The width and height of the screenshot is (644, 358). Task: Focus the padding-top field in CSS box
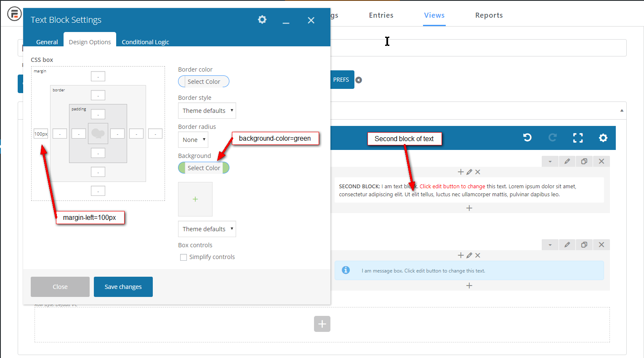pos(98,114)
